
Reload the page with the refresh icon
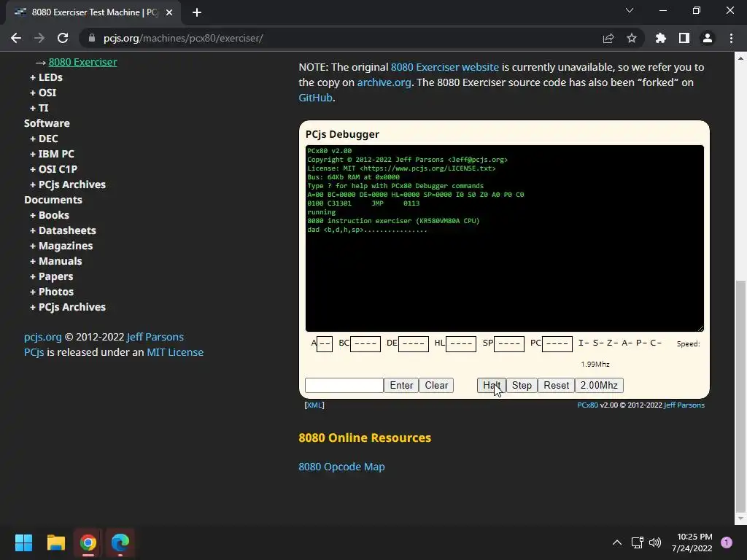coord(63,38)
